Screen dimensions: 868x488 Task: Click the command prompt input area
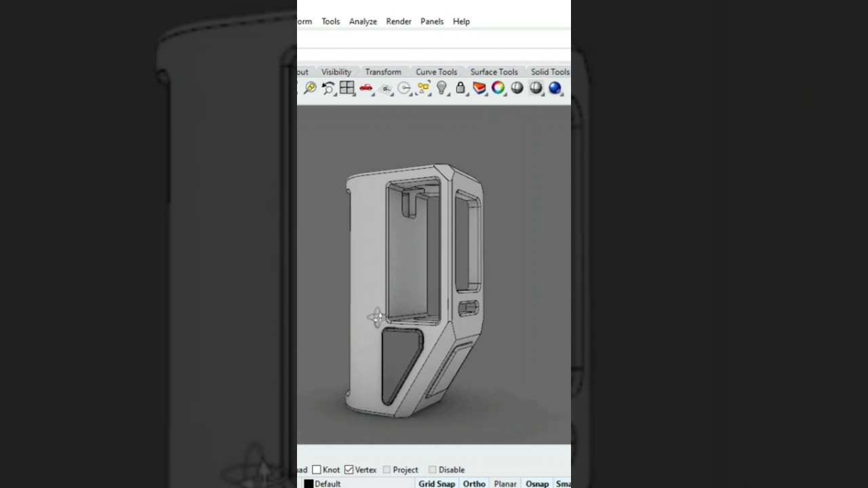(434, 39)
